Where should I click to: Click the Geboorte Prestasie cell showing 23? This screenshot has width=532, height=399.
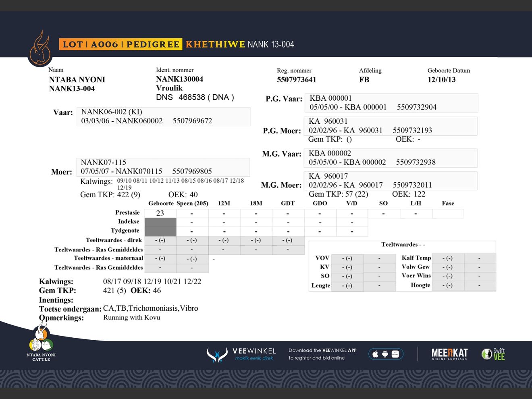(160, 213)
